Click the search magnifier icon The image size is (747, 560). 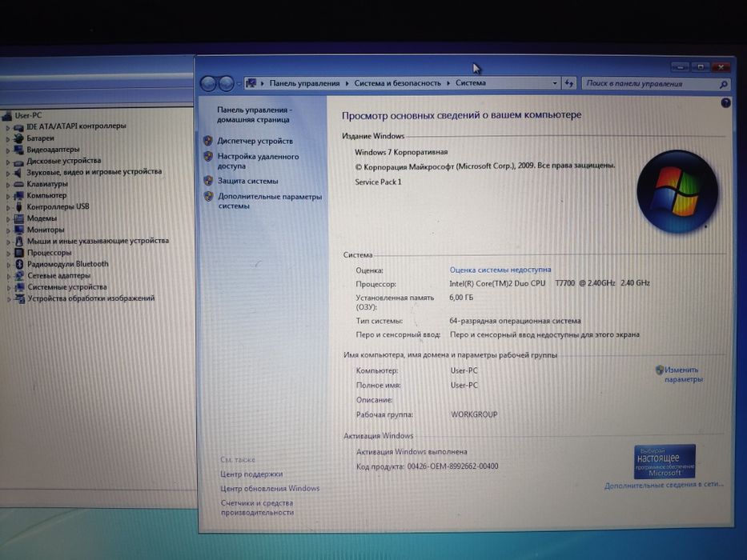tap(723, 85)
